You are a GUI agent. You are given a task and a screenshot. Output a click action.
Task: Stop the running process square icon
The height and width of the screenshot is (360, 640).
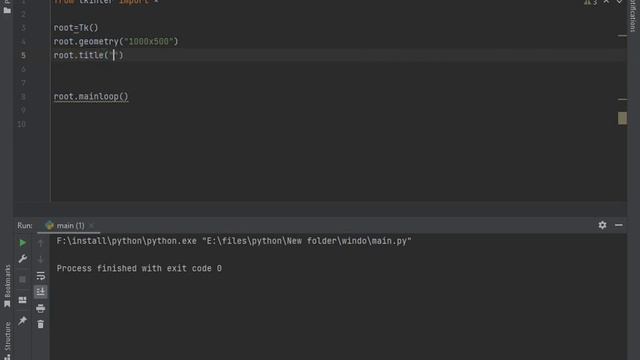click(x=22, y=280)
